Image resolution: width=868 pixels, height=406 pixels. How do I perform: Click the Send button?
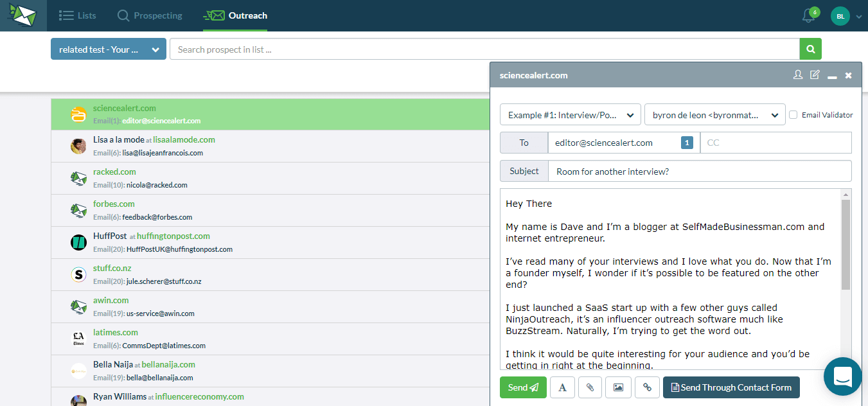point(523,387)
